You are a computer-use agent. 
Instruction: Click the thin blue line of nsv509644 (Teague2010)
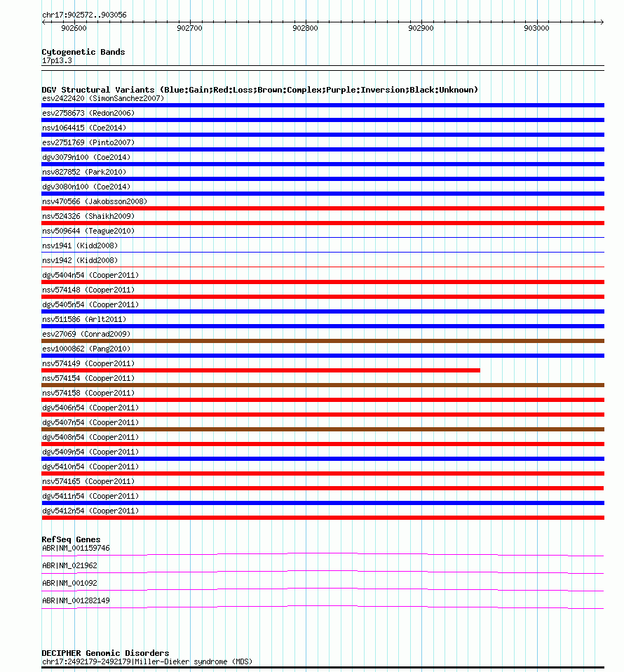click(323, 237)
